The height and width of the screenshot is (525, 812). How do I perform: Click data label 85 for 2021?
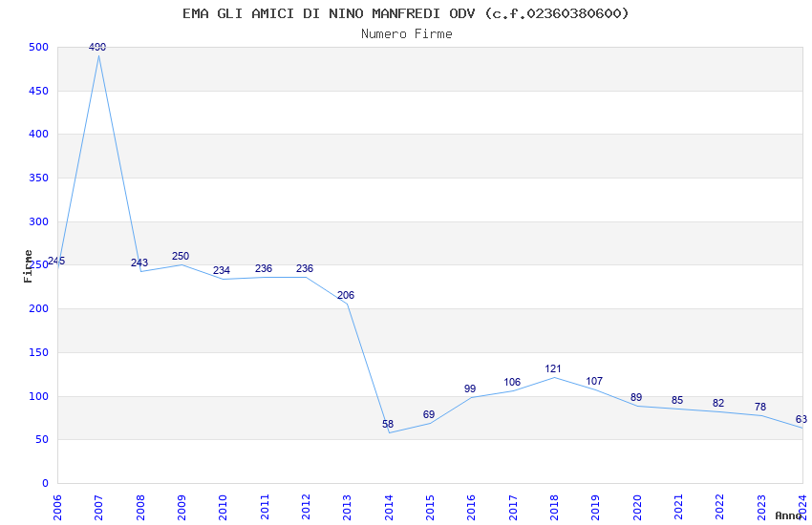point(677,400)
